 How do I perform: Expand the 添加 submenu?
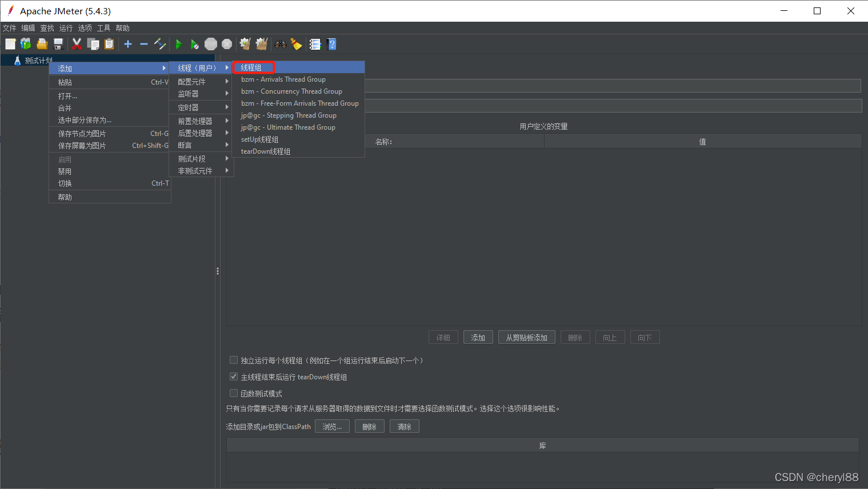[110, 69]
